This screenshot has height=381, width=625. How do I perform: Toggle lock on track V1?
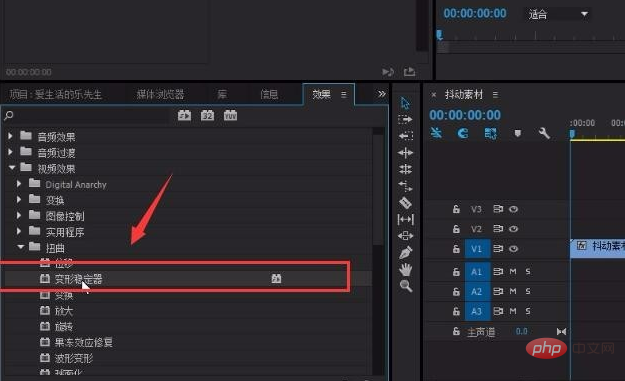pos(456,249)
